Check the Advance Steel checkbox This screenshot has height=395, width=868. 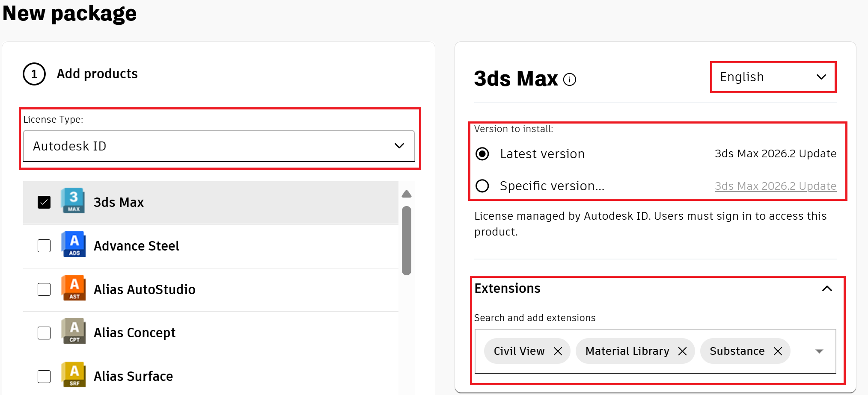click(x=44, y=245)
